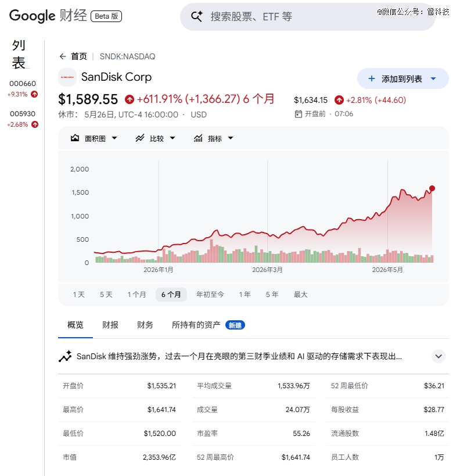
Task: Select the 5 天 time range
Action: tap(106, 295)
